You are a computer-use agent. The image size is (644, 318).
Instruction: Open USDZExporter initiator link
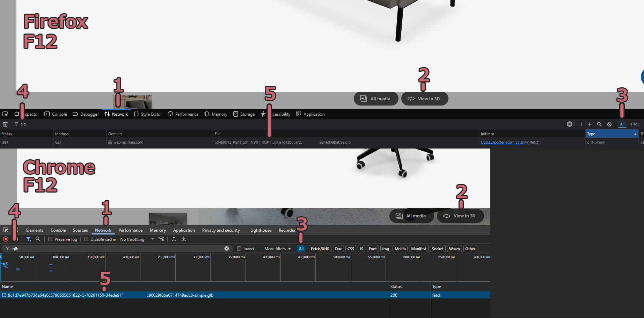tap(505, 142)
